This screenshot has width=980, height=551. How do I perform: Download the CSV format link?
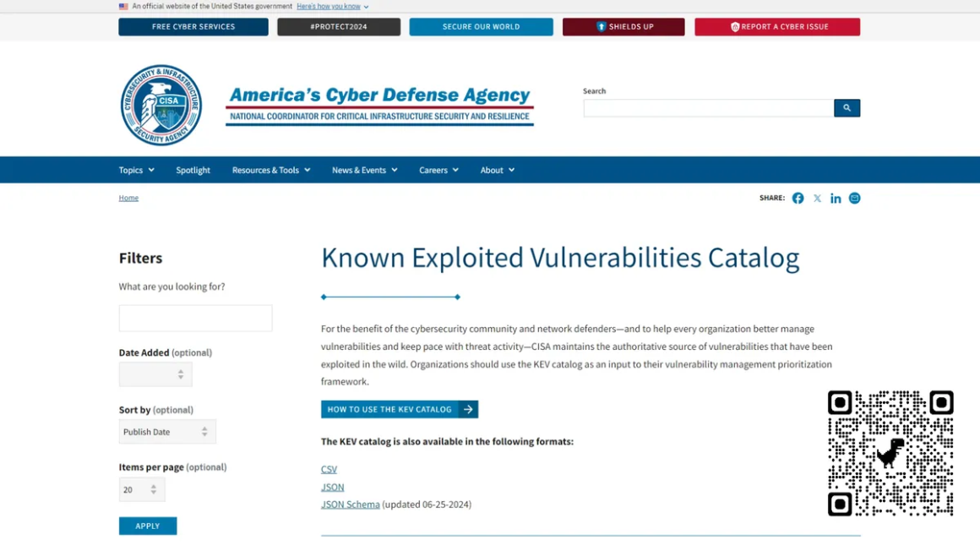(329, 469)
